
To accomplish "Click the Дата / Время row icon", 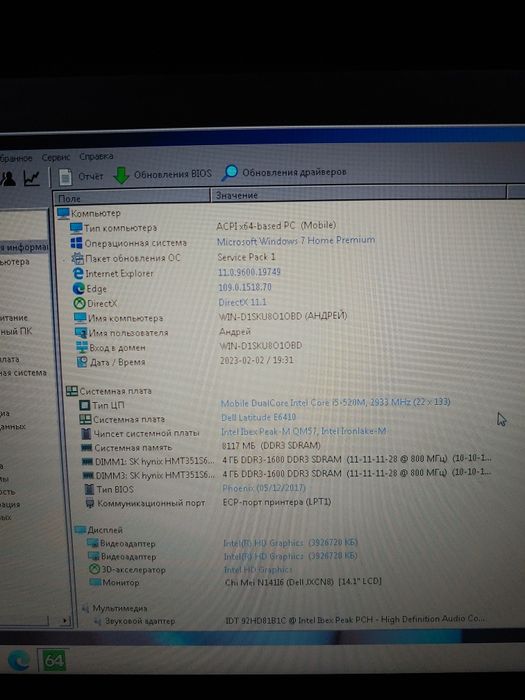I will tap(83, 362).
